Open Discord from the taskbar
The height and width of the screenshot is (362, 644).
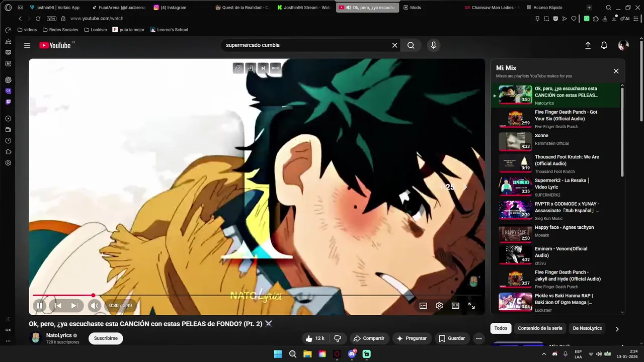coord(352,354)
